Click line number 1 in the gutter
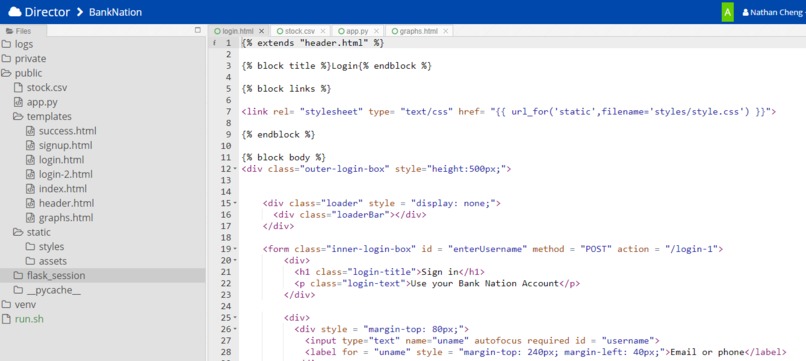 pyautogui.click(x=228, y=43)
